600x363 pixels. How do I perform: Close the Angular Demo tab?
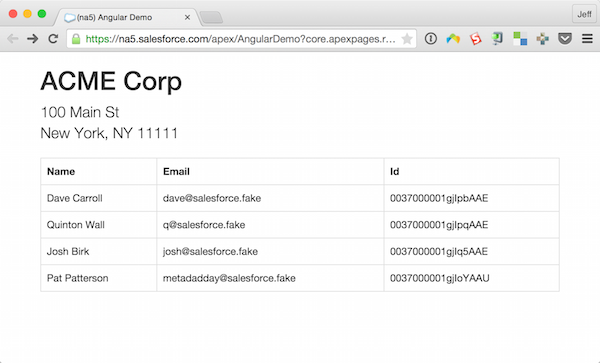(188, 17)
